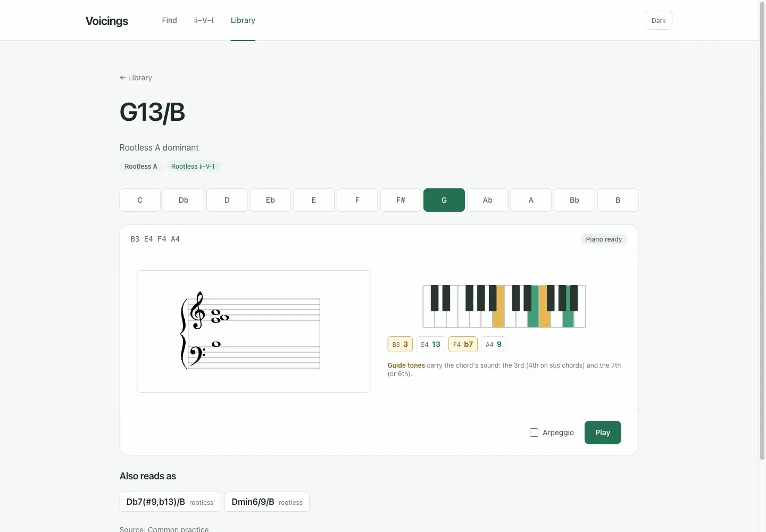766x532 pixels.
Task: Open Db7(#9,b13)/B alternate reading
Action: tap(170, 502)
